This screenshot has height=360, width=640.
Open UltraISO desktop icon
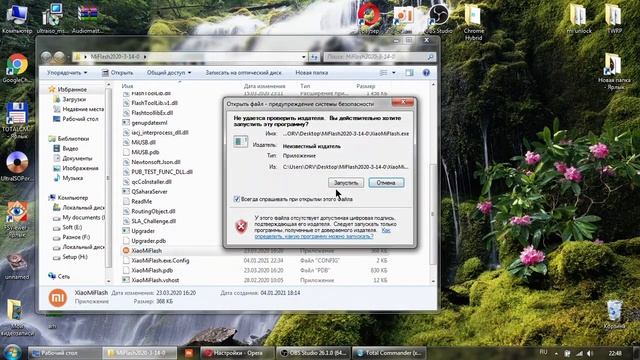(17, 167)
